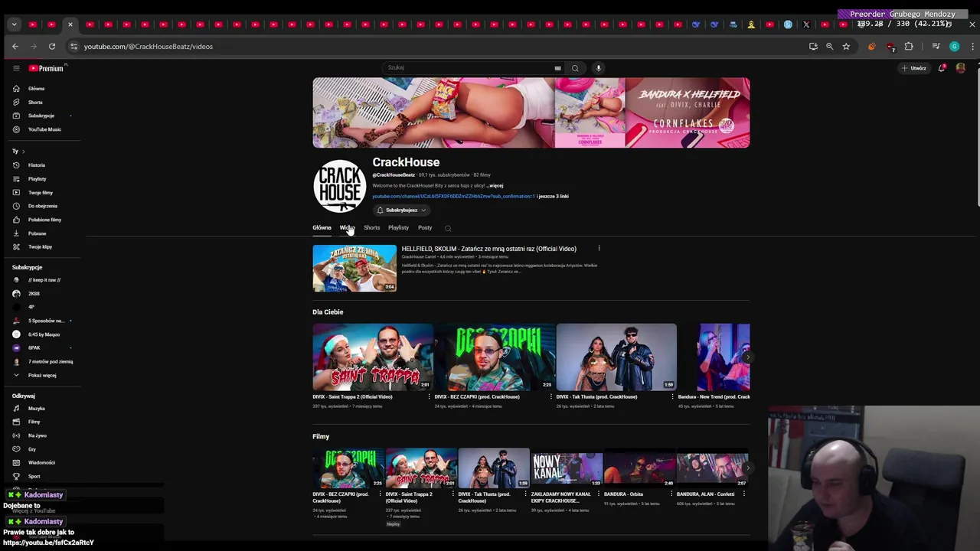Click the YouTube Premium logo

click(46, 68)
